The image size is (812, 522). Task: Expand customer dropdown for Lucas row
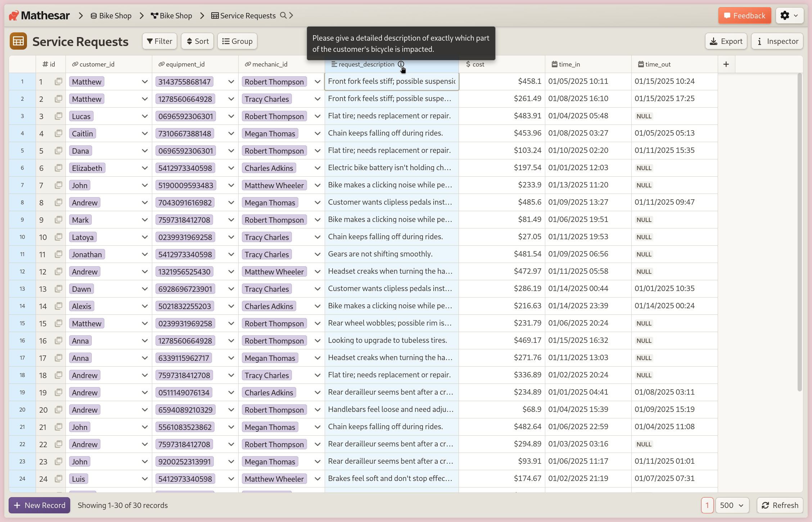pyautogui.click(x=145, y=116)
